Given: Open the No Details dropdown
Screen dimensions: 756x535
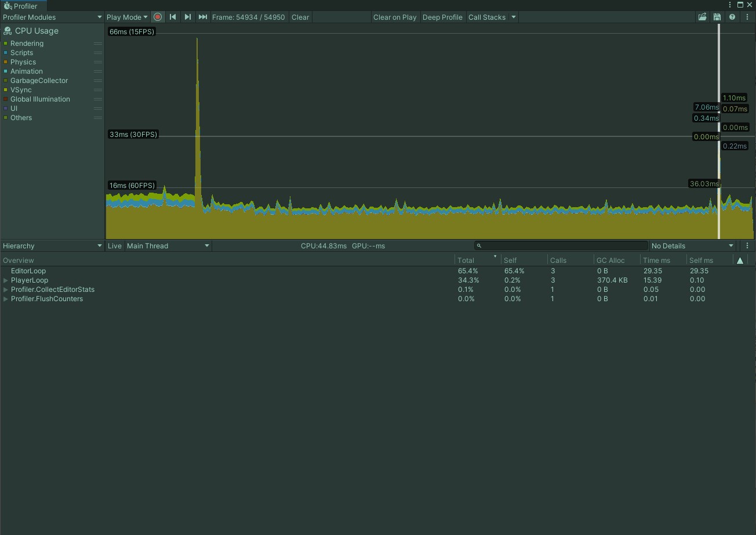Looking at the screenshot, I should pyautogui.click(x=693, y=246).
